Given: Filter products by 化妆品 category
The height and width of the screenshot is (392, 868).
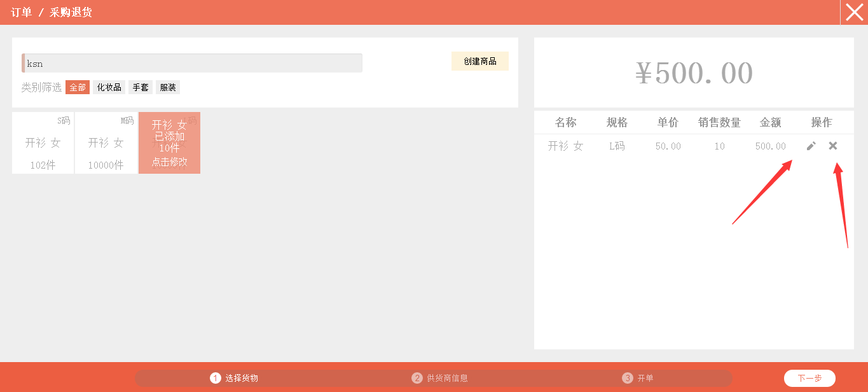Looking at the screenshot, I should pyautogui.click(x=109, y=87).
